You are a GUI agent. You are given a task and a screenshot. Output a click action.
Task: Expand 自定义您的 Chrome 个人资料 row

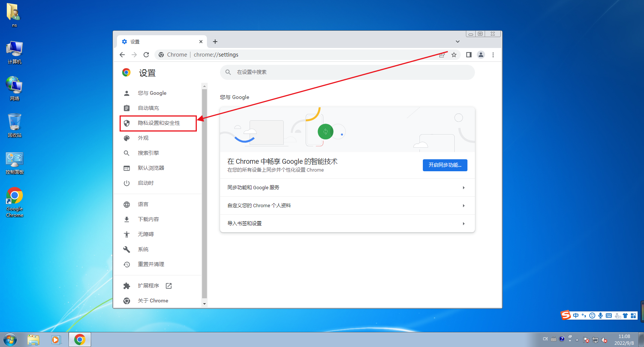(347, 206)
